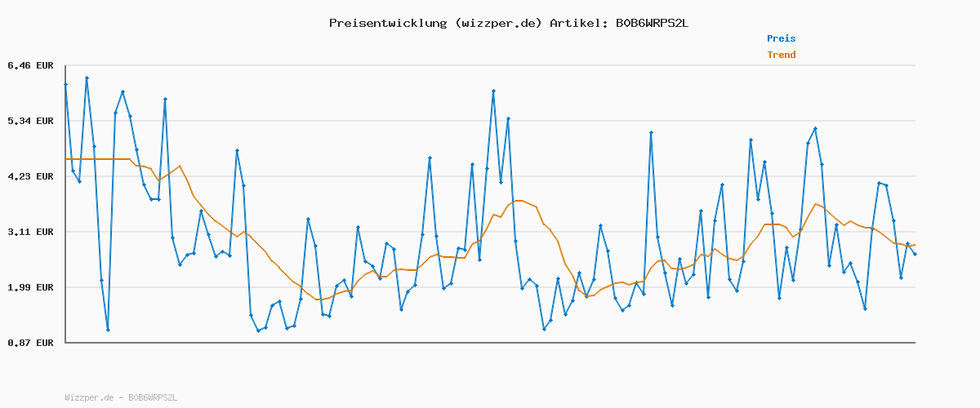Pick the "3.11 EUR" y-axis label
The height and width of the screenshot is (408, 980).
30,232
